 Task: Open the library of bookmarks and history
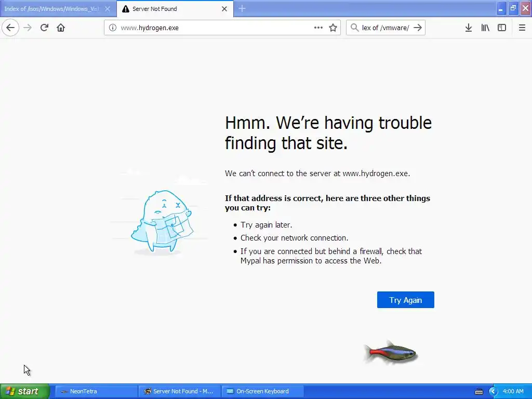point(485,28)
